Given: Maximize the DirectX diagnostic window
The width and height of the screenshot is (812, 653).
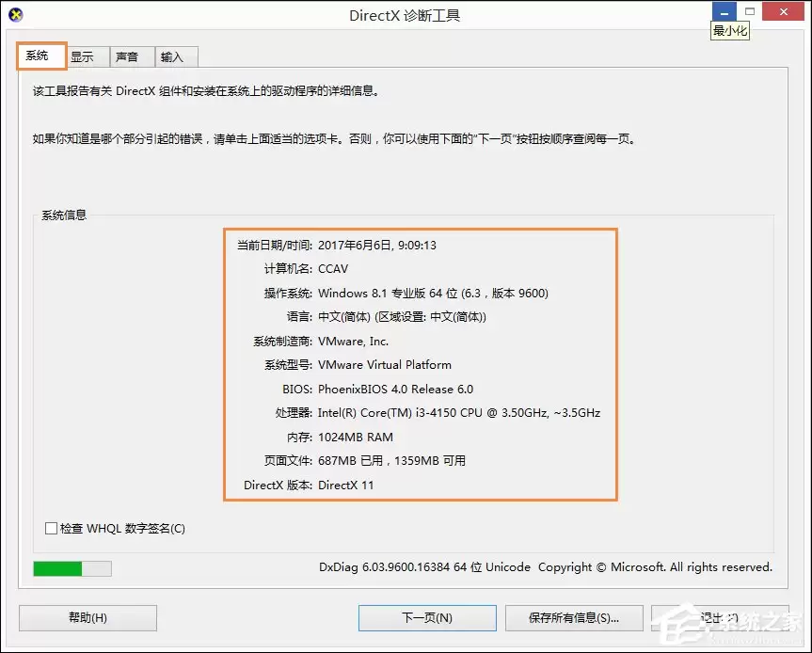Looking at the screenshot, I should (x=749, y=11).
